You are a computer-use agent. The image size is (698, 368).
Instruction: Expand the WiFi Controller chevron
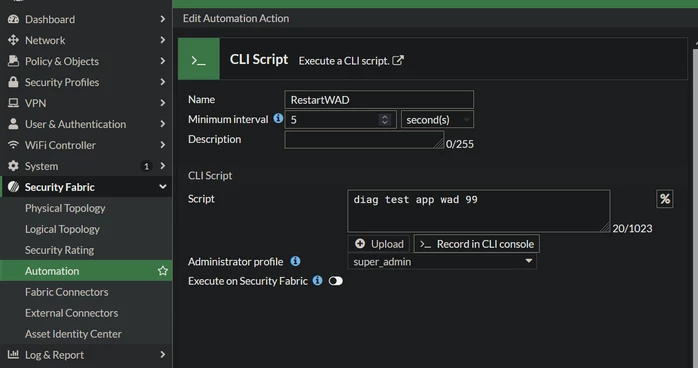point(162,145)
